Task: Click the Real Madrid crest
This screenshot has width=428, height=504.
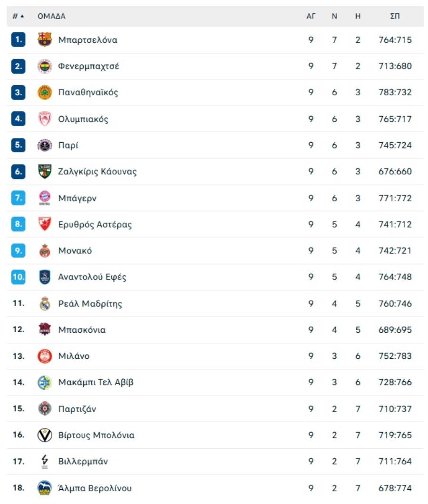Action: pyautogui.click(x=45, y=304)
